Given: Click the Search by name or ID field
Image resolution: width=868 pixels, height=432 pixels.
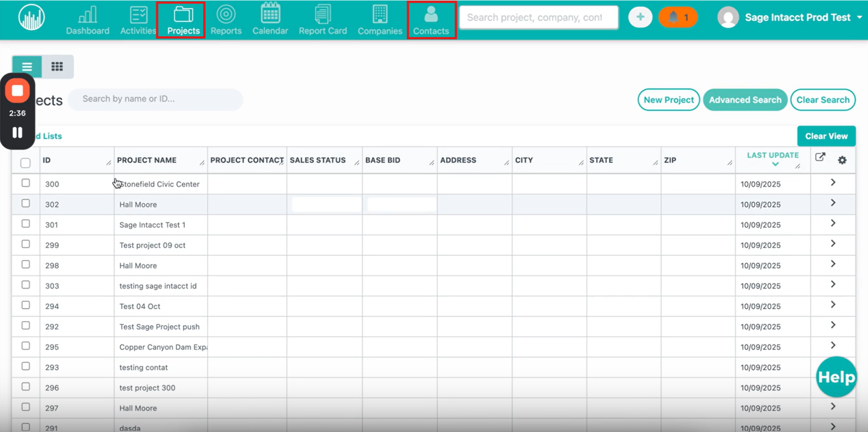Looking at the screenshot, I should tap(155, 99).
